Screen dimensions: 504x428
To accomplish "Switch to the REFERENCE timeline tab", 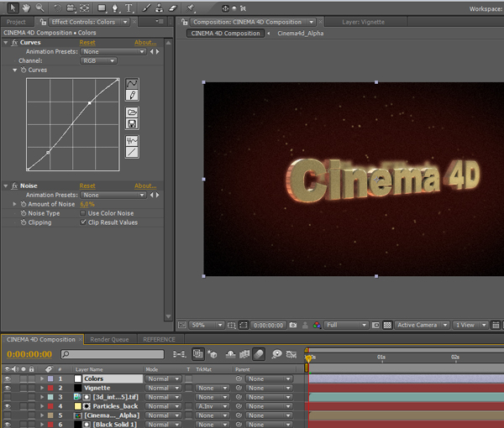I will [x=159, y=339].
